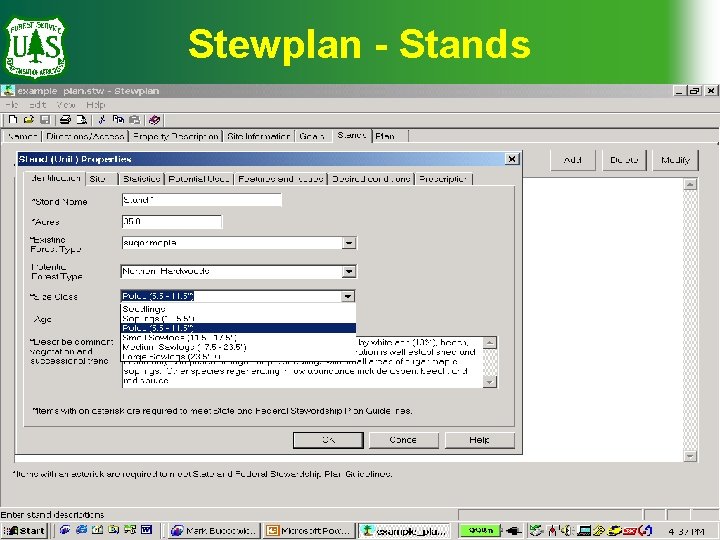
Task: Click OK in Stand Properties dialog
Action: [328, 440]
